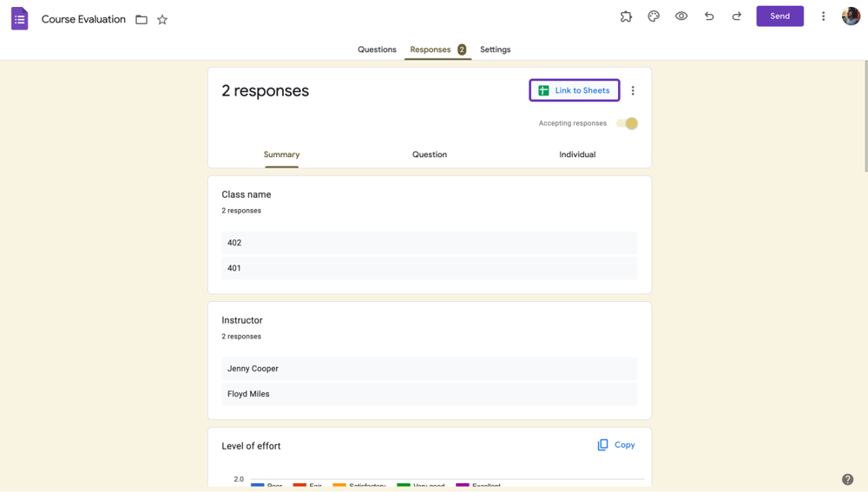Click the Send button
The width and height of the screenshot is (868, 492).
[779, 16]
